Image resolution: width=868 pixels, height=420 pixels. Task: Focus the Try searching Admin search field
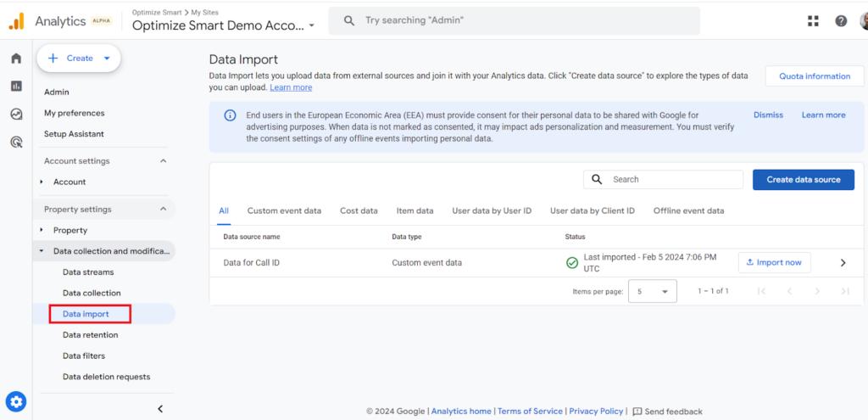(x=515, y=21)
